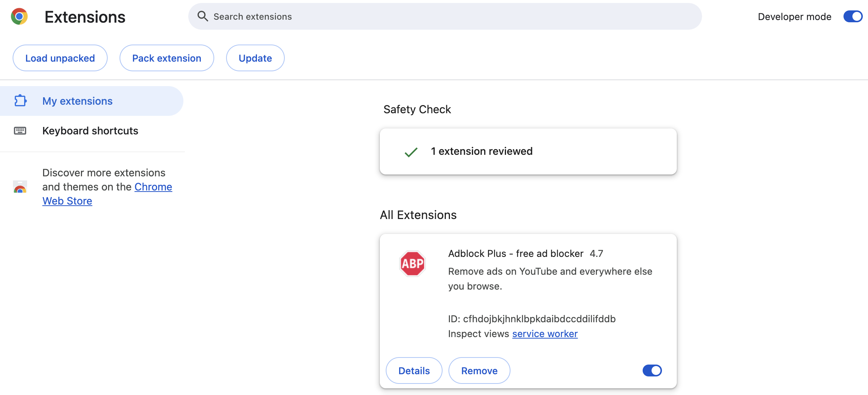
Task: Click the green Safety Check checkmark
Action: [x=411, y=152]
